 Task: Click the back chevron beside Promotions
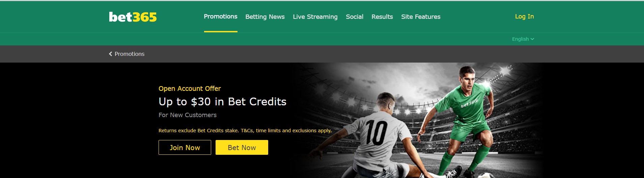tap(110, 54)
